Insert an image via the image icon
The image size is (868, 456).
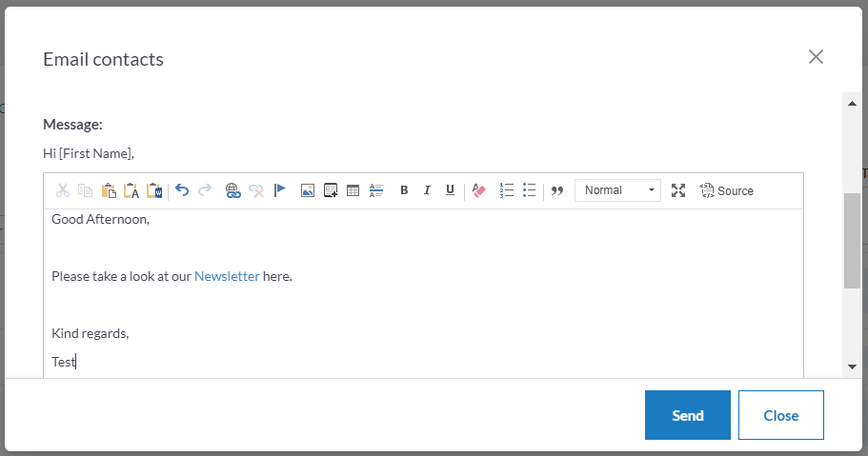[x=308, y=190]
